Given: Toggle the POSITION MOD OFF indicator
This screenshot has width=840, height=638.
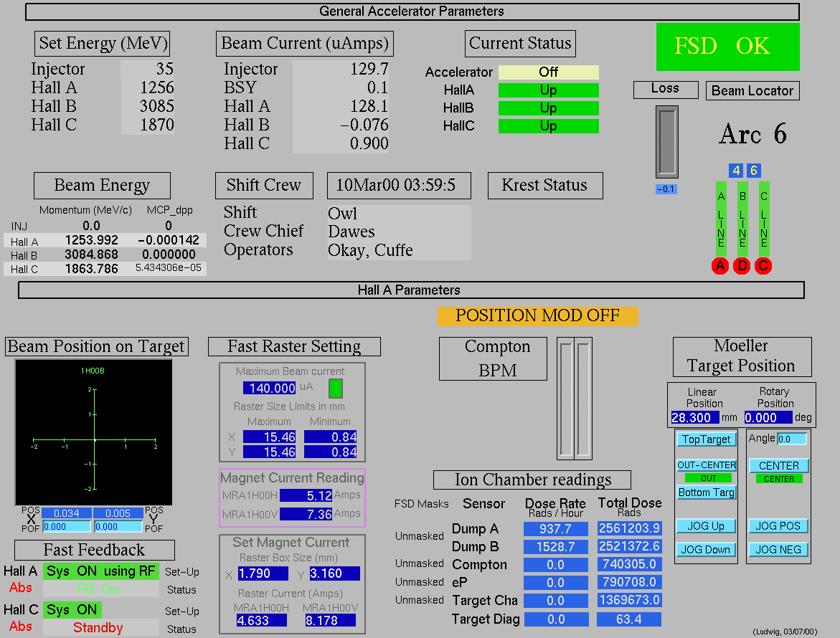Looking at the screenshot, I should [537, 315].
